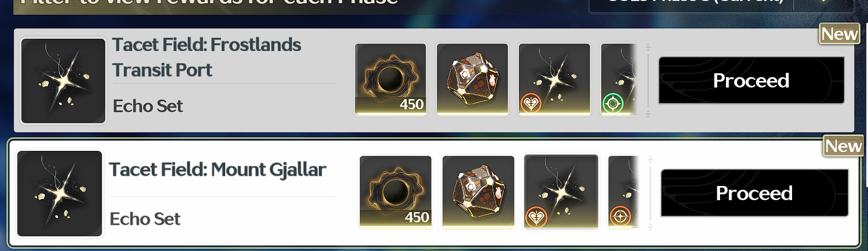868x251 pixels.
Task: Inspect the polyhedron cube reward in the Frostlands row
Action: (x=473, y=79)
